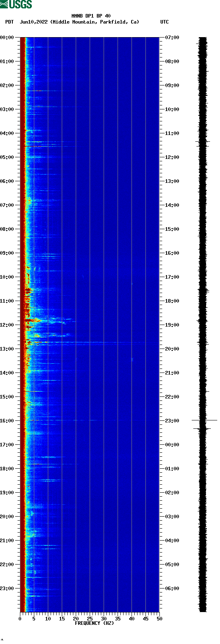
Task: Click the 12:00 PDT time label
Action: click(7, 325)
